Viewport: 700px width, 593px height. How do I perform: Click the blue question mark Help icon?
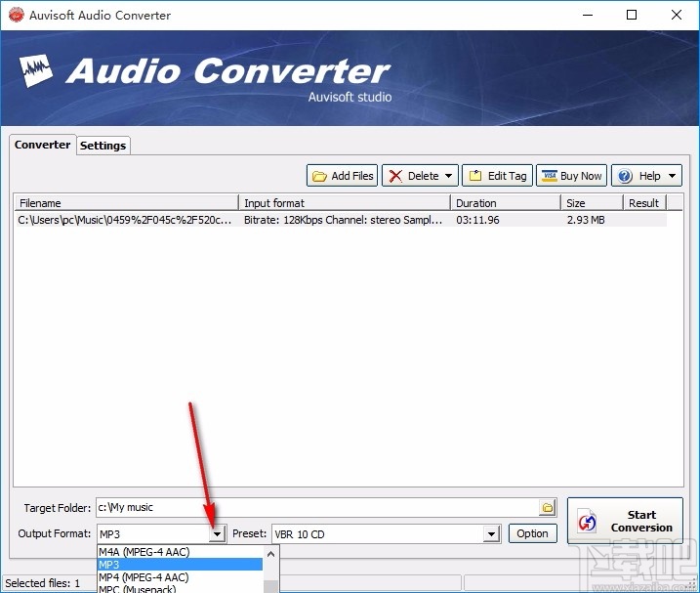625,176
